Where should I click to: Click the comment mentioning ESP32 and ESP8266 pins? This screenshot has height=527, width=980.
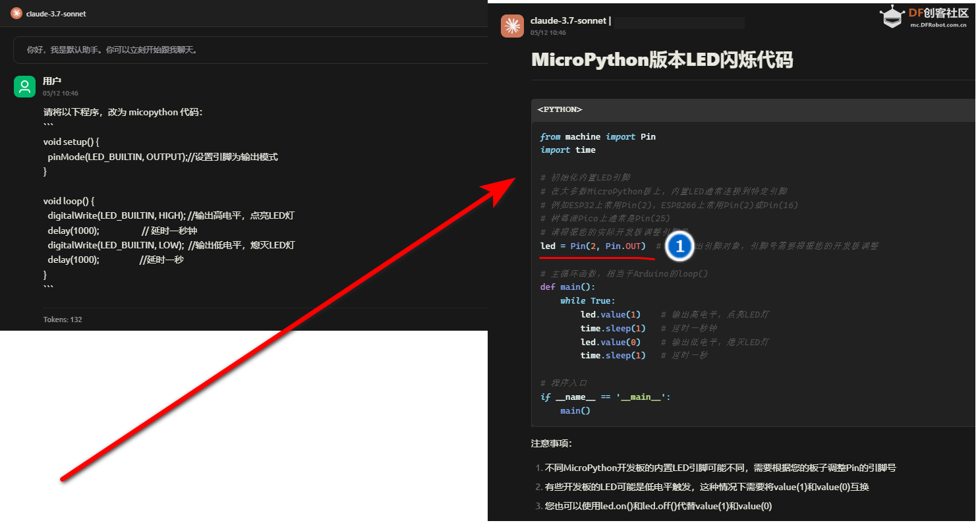point(669,206)
